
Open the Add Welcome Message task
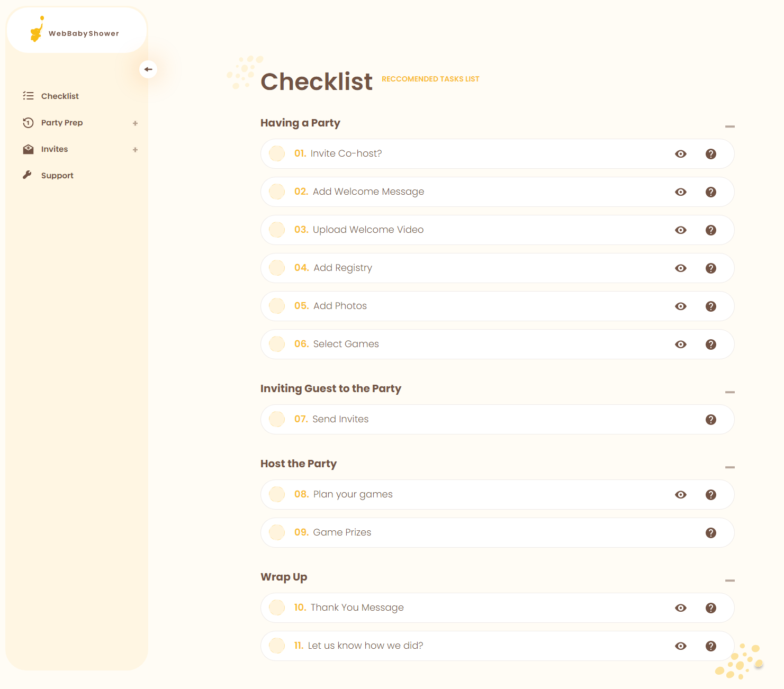(497, 192)
